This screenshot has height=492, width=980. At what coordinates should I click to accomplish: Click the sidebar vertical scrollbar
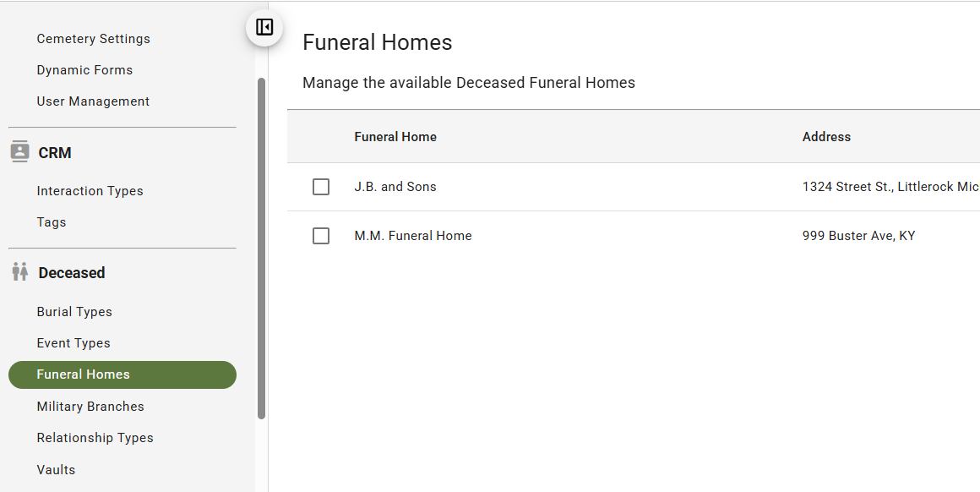[262, 249]
